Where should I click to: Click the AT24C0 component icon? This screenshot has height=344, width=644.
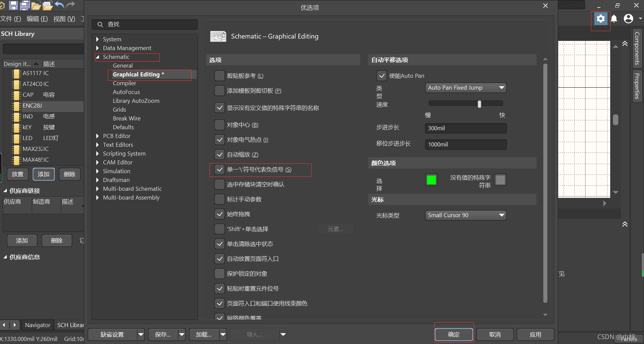click(16, 84)
